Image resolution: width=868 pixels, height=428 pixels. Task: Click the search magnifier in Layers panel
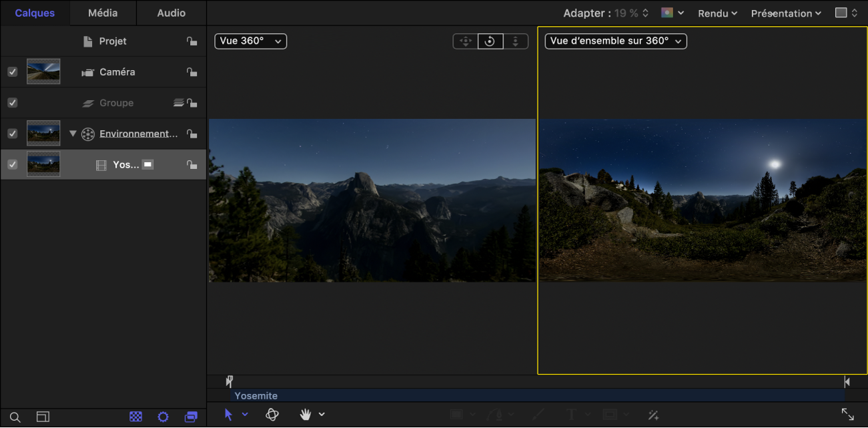[x=15, y=417]
